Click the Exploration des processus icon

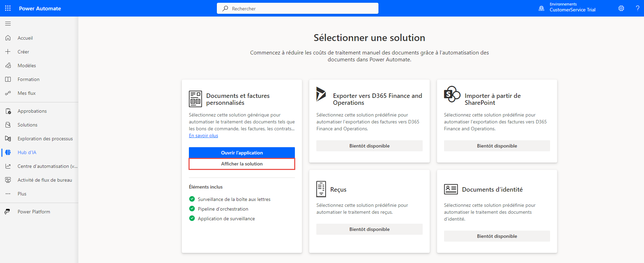(8, 139)
